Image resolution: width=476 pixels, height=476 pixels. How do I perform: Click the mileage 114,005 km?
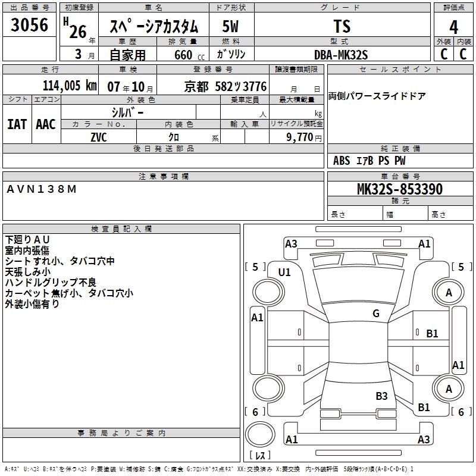(x=70, y=85)
